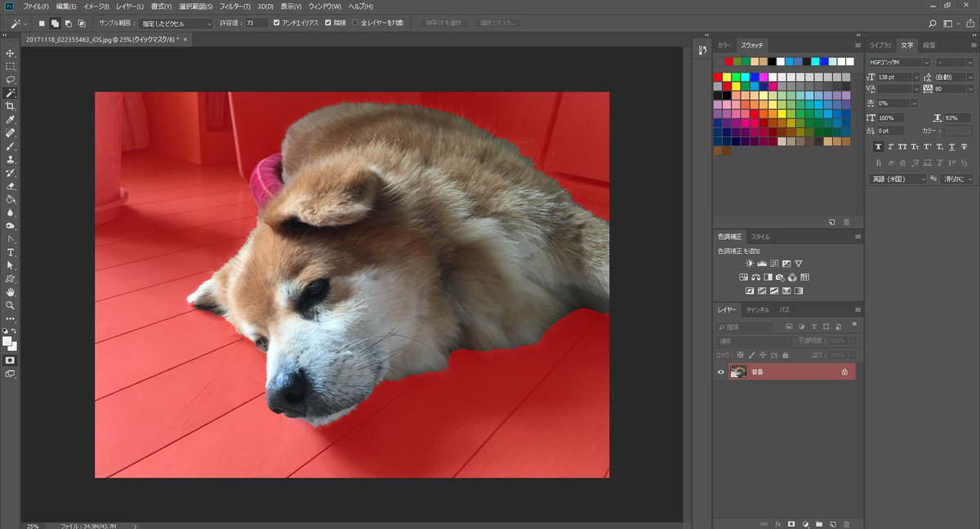Choose the Subtract from Selection mode icon

click(68, 23)
